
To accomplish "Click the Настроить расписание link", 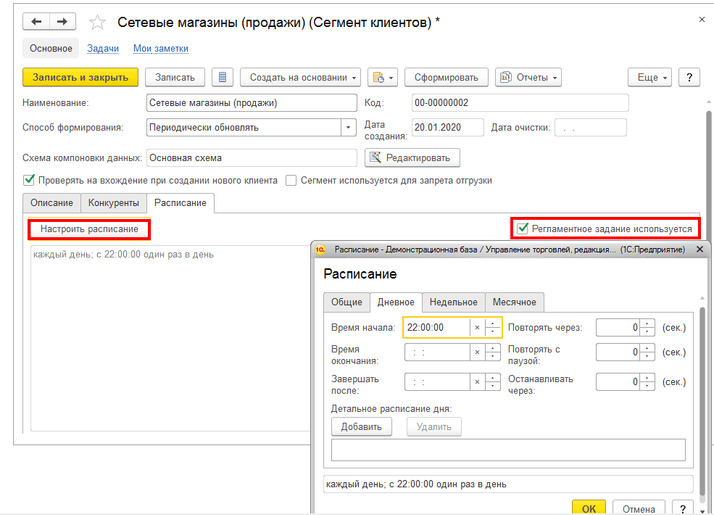I will coord(88,229).
